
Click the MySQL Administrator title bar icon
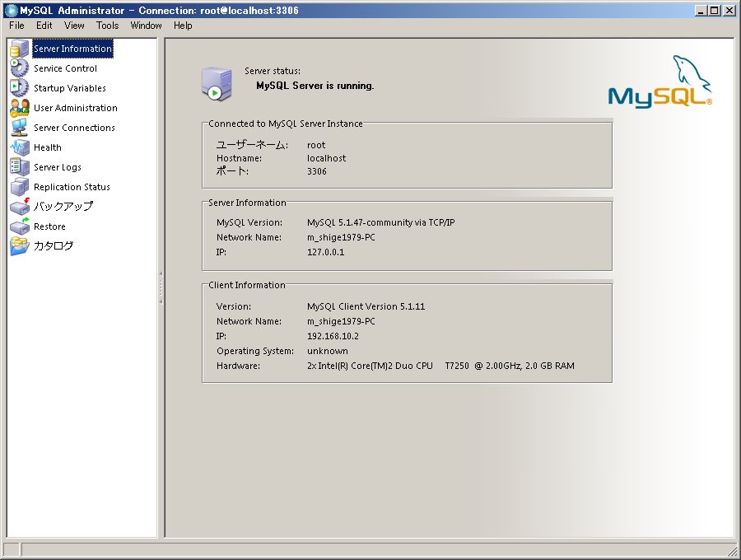[11, 11]
